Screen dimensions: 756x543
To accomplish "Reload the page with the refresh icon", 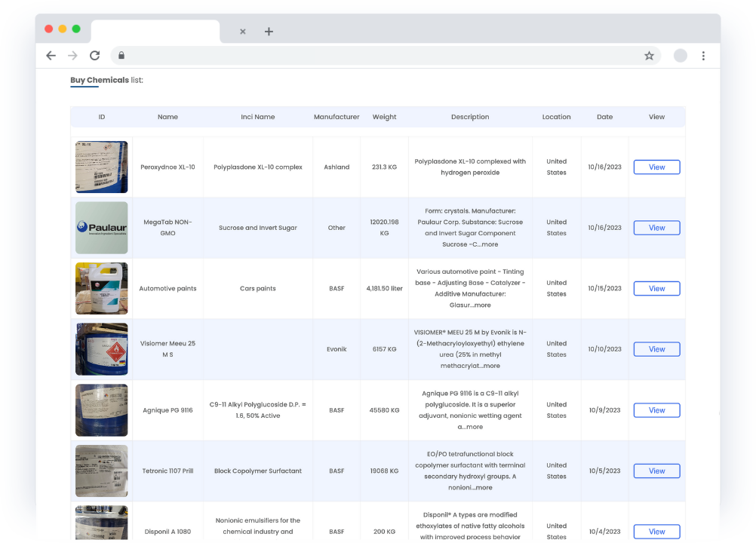I will 95,55.
